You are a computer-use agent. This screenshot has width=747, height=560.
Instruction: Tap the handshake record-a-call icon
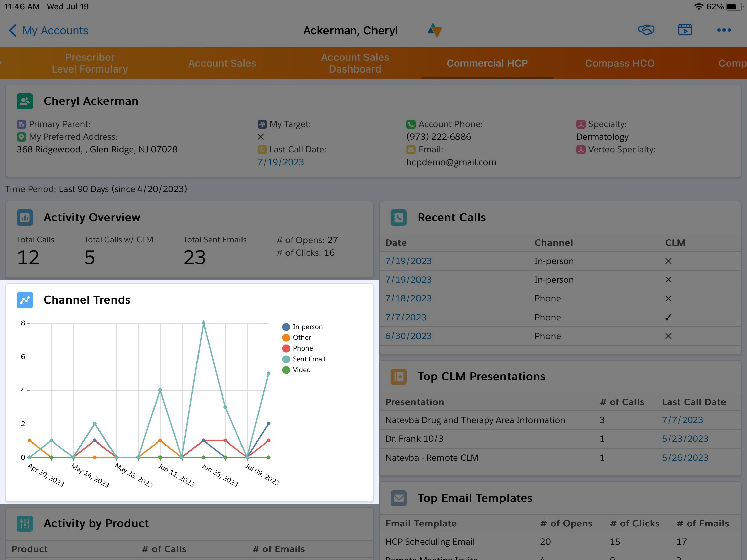[646, 30]
